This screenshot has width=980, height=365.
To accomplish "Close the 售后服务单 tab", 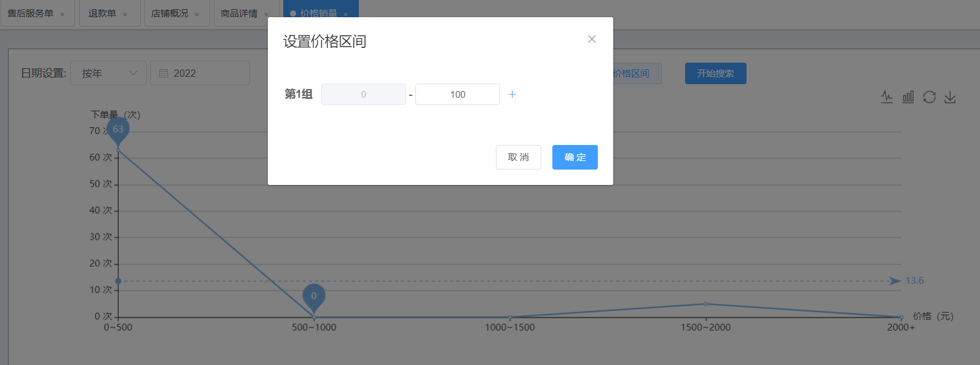I will click(62, 14).
